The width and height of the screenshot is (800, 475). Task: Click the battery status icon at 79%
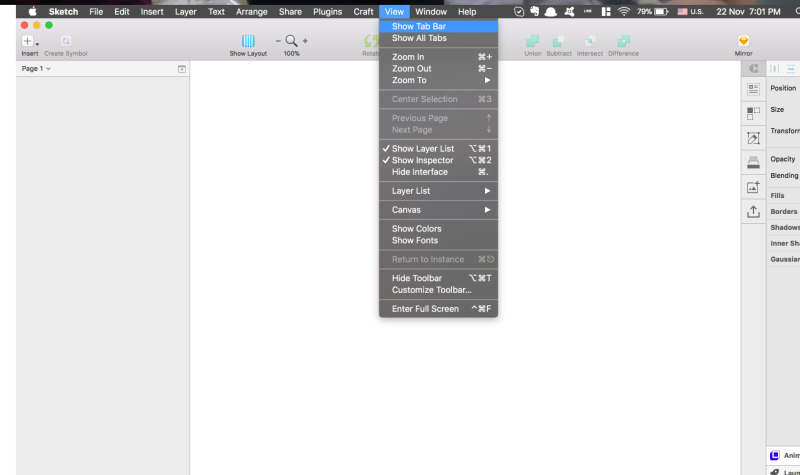point(653,11)
